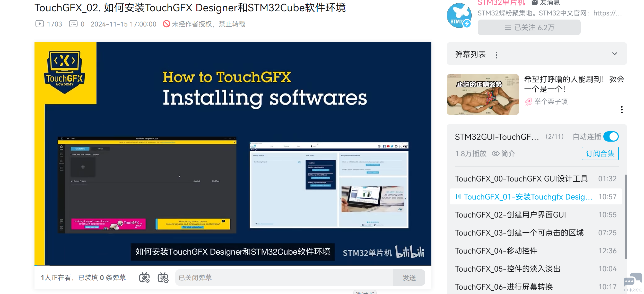Click 1人正在看 viewer count text
644x294 pixels.
click(x=56, y=278)
